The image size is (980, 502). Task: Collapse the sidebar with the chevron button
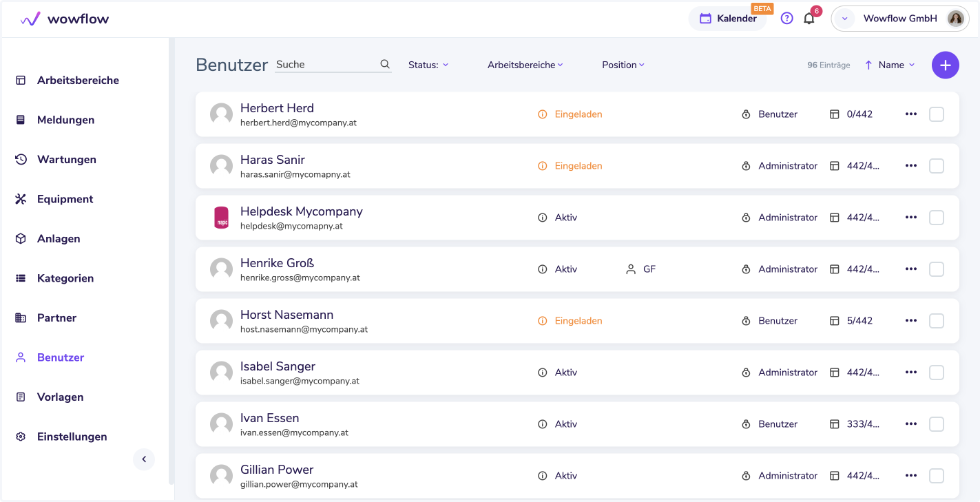point(144,459)
